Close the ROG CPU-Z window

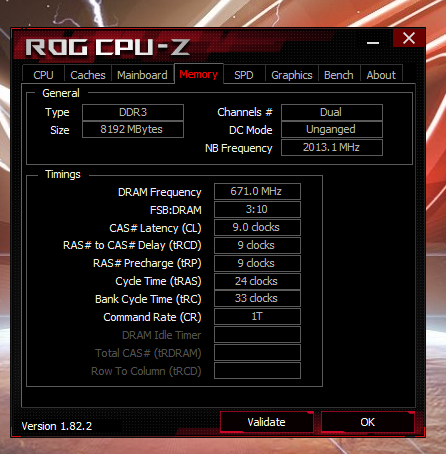[x=409, y=38]
